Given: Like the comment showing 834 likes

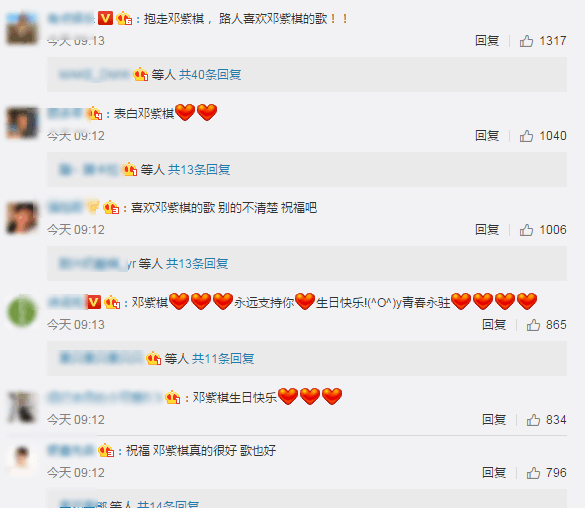Looking at the screenshot, I should click(x=533, y=420).
